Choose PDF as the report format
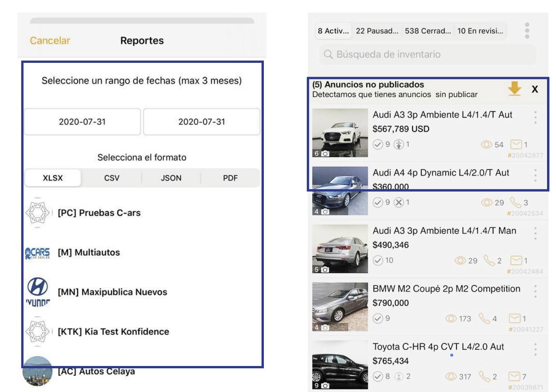 230,178
